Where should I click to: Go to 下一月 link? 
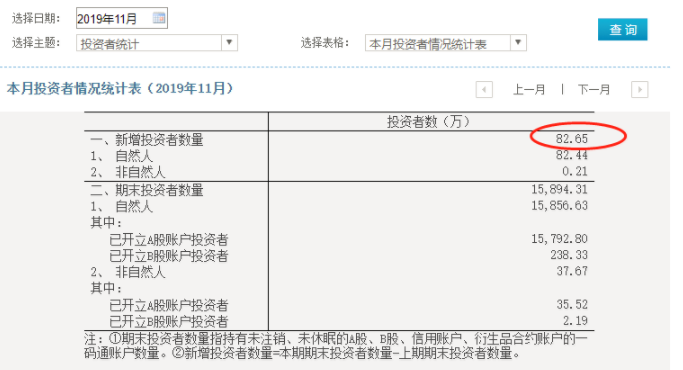coord(594,90)
